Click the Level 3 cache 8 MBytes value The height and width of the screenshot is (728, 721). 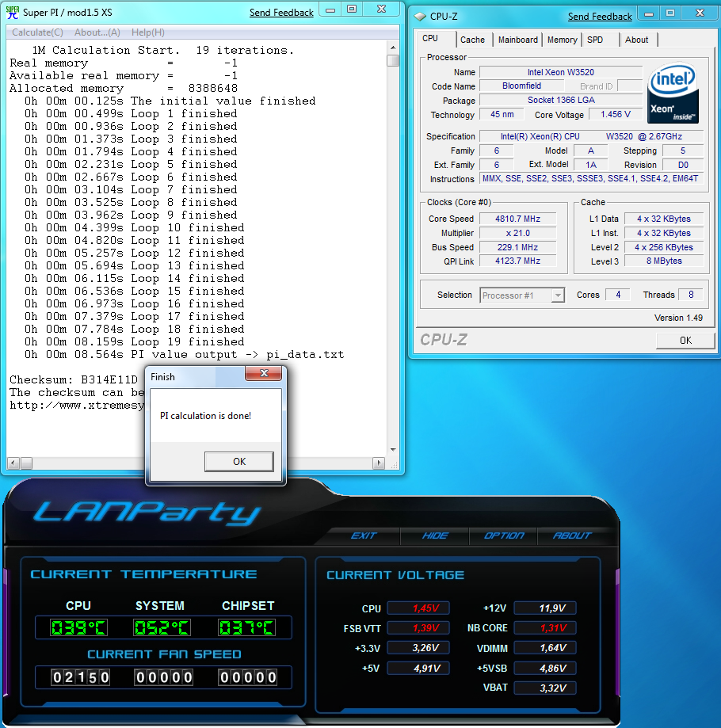pos(664,261)
